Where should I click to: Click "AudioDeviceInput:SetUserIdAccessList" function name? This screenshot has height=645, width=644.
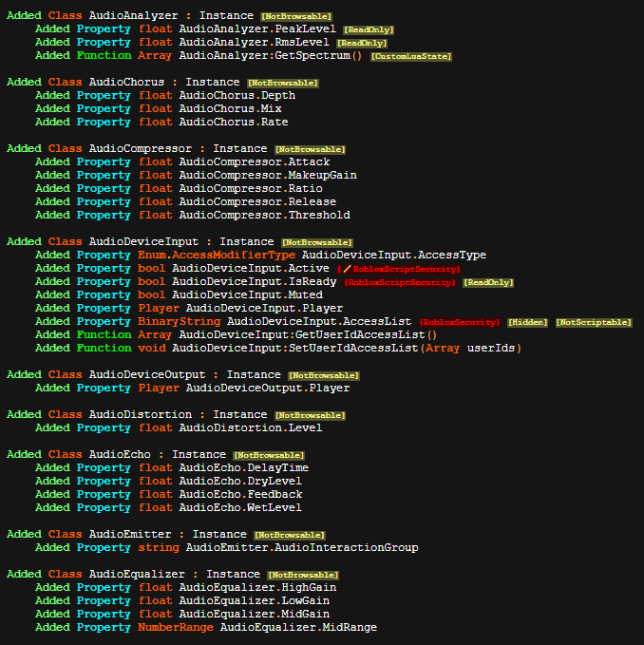point(295,348)
